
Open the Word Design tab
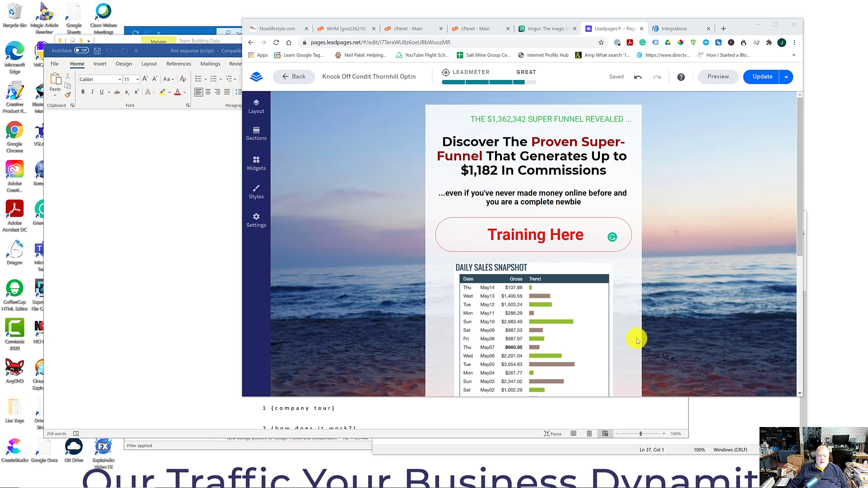tap(124, 64)
